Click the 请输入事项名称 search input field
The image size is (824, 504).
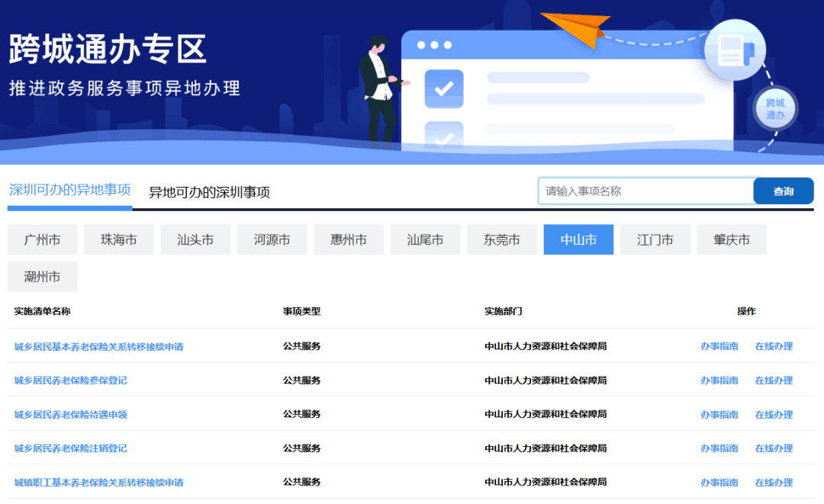click(x=645, y=191)
